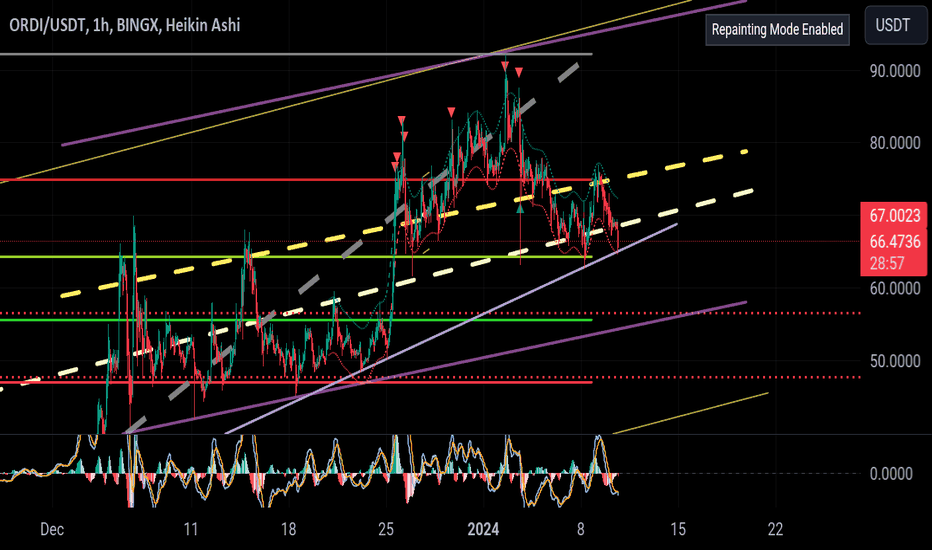Click the 66.4736 current price label
This screenshot has width=932, height=550.
895,241
